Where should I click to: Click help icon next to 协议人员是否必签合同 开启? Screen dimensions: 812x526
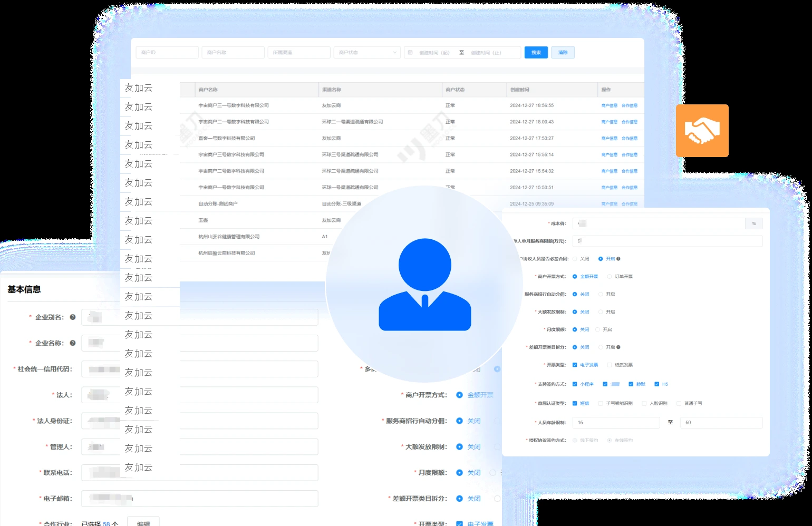[x=618, y=259]
